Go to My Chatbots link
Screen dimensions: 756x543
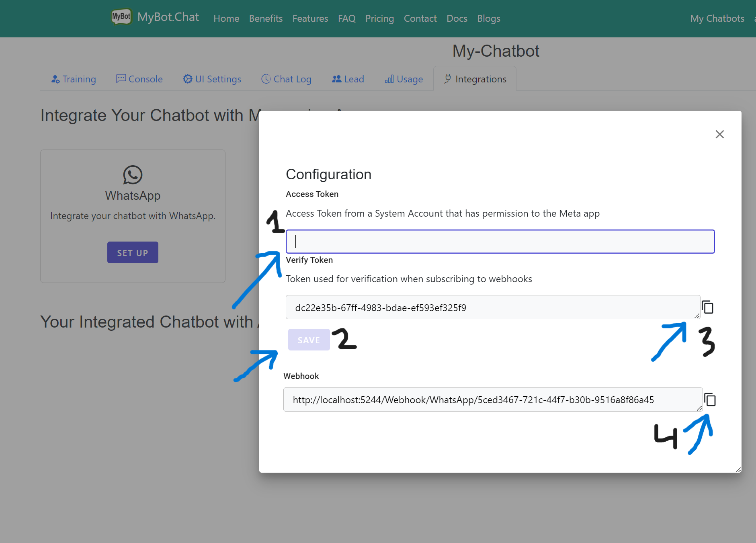coord(717,18)
